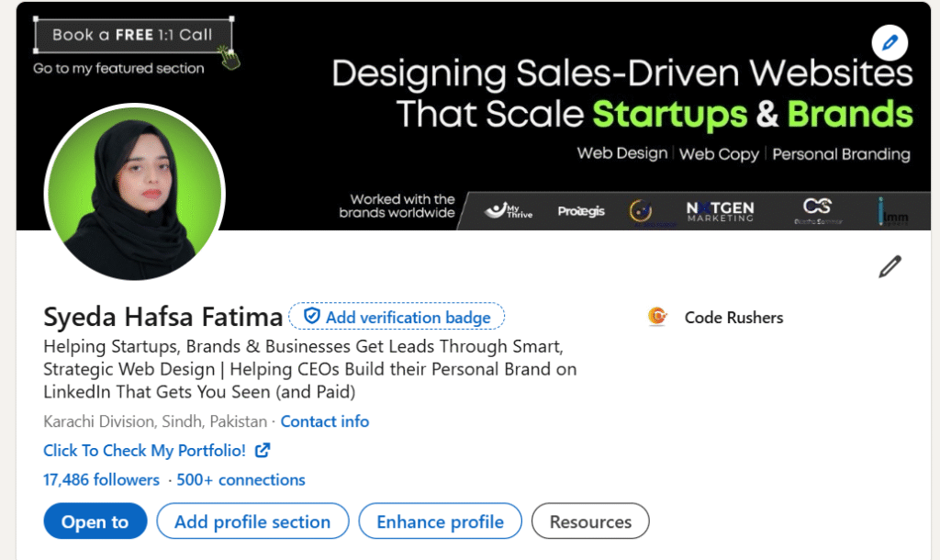Image resolution: width=940 pixels, height=560 pixels.
Task: Click Enhance profile button
Action: 440,521
